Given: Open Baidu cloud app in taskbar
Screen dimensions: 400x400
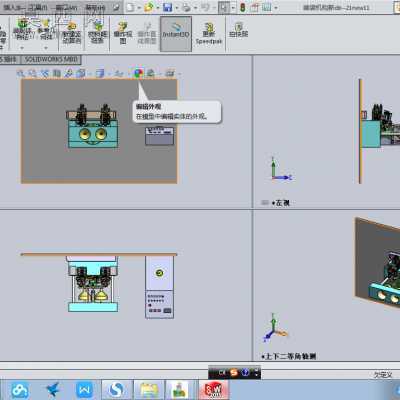Looking at the screenshot, I should (21, 390).
